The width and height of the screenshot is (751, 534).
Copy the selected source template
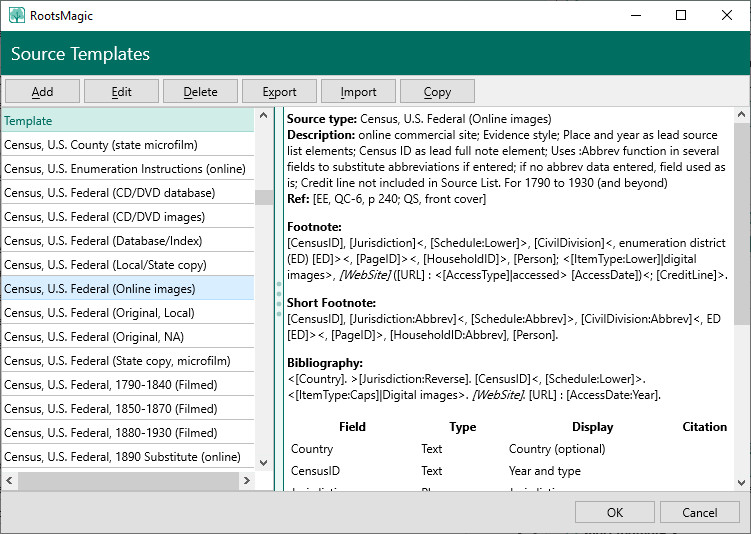click(437, 92)
